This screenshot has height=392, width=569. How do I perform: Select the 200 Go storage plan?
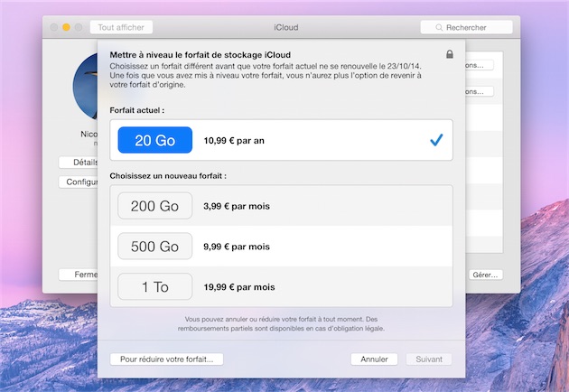click(155, 206)
